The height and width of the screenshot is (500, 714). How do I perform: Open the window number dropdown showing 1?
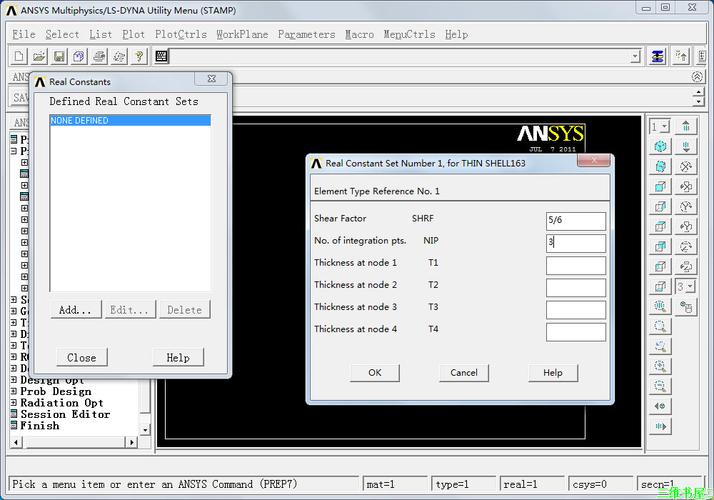(x=660, y=126)
